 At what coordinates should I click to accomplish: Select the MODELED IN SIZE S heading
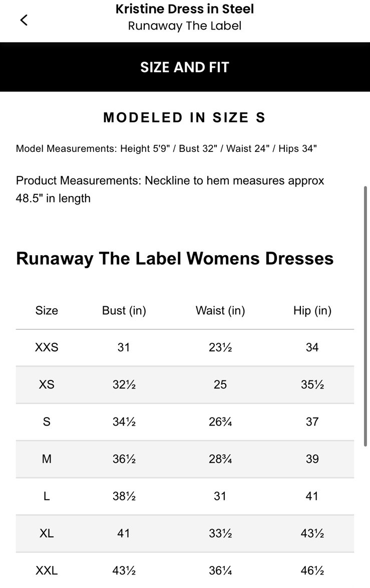click(185, 117)
